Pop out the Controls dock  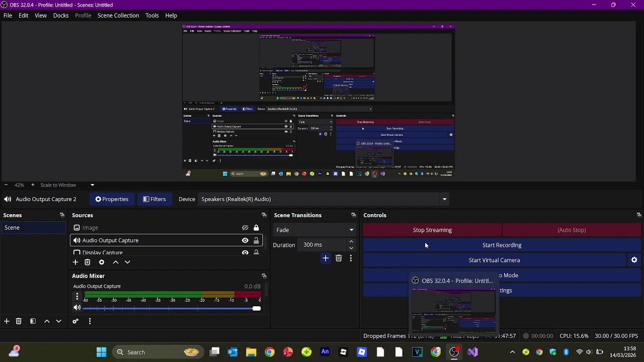click(x=638, y=215)
